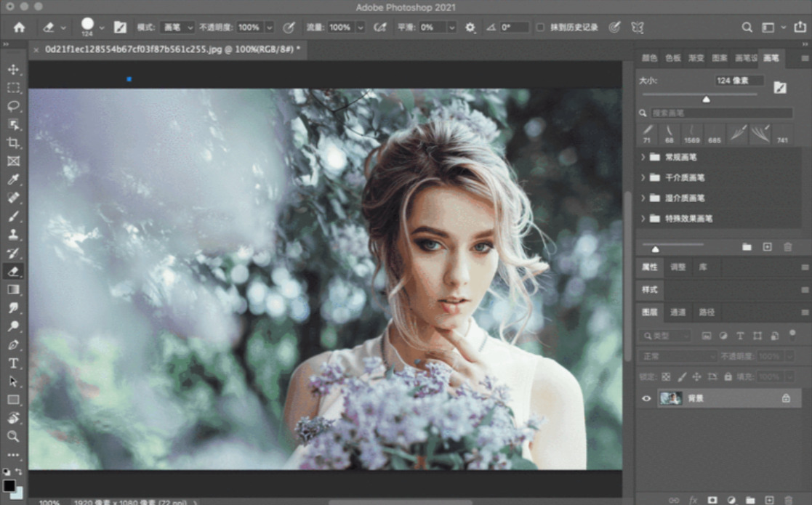
Task: Pick the Eyedropper tool
Action: [x=13, y=179]
